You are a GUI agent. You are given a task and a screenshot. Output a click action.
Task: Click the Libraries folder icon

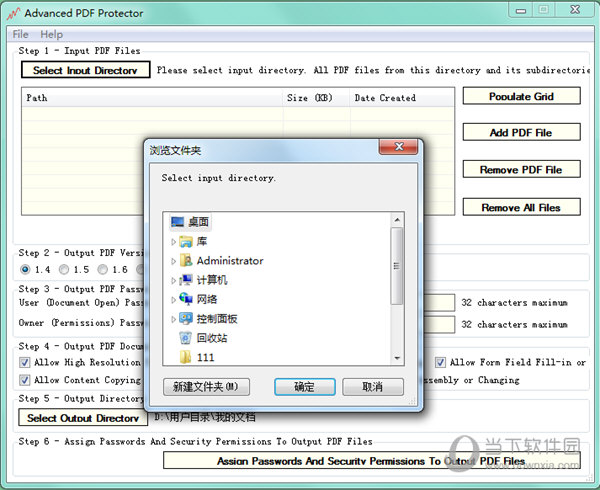point(186,241)
